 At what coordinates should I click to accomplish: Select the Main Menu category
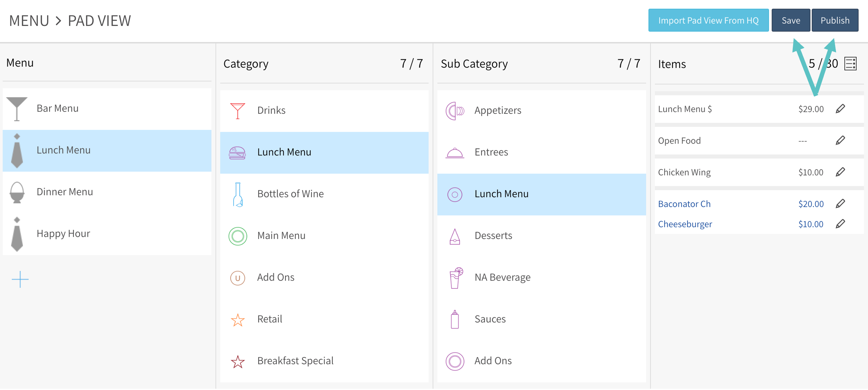[281, 236]
